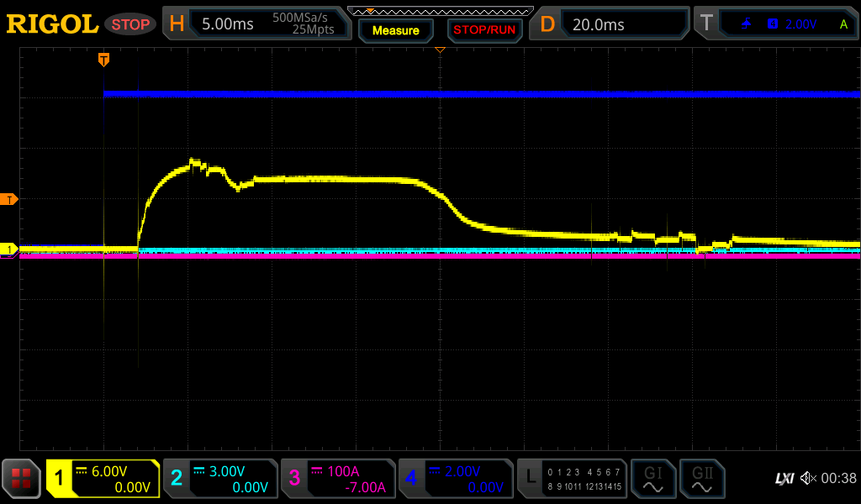Toggle channel 3 with 100A scale
This screenshot has width=861, height=504.
coord(338,479)
